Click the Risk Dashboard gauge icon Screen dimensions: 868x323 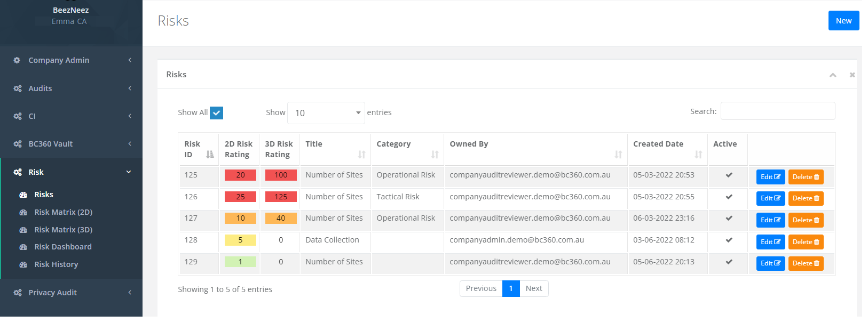coord(23,247)
